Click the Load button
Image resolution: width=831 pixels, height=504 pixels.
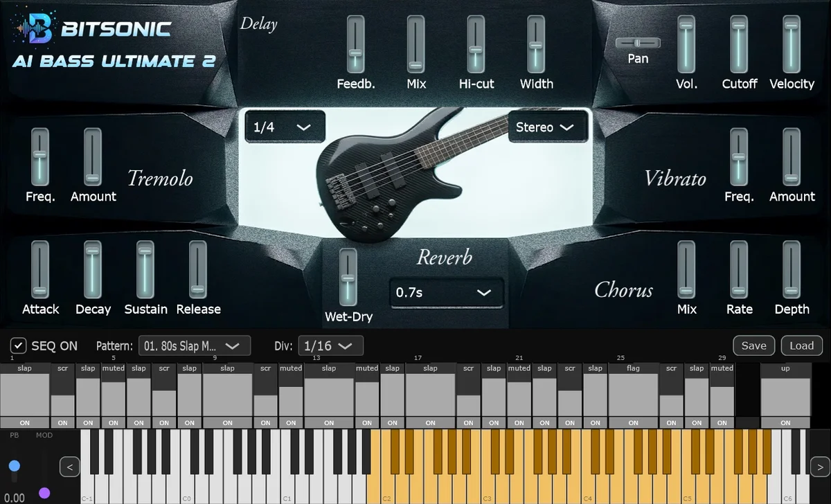coord(801,345)
